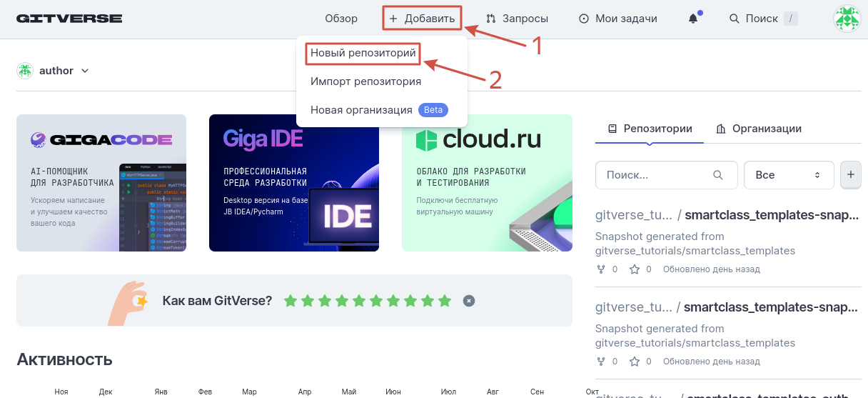Open the GigaCode promo banner
Viewport: 868px width, 398px height.
tap(101, 183)
